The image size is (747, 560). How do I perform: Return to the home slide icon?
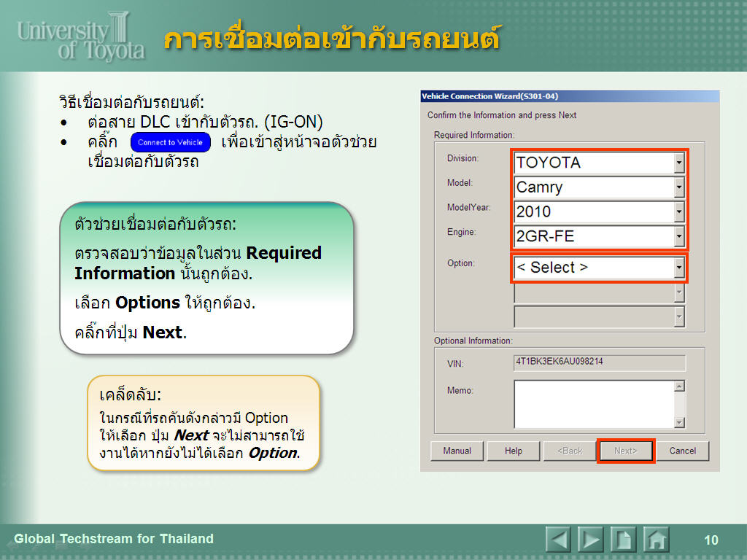[x=656, y=540]
